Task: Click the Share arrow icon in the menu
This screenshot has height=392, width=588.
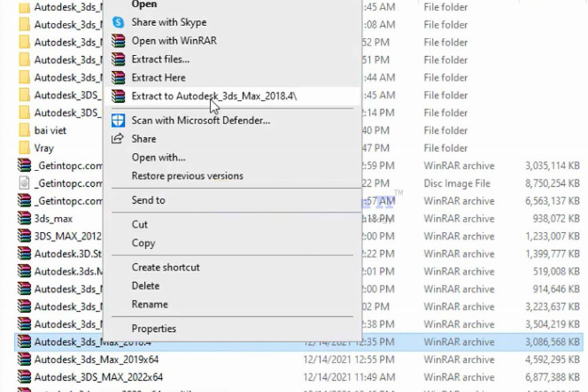Action: pyautogui.click(x=118, y=139)
